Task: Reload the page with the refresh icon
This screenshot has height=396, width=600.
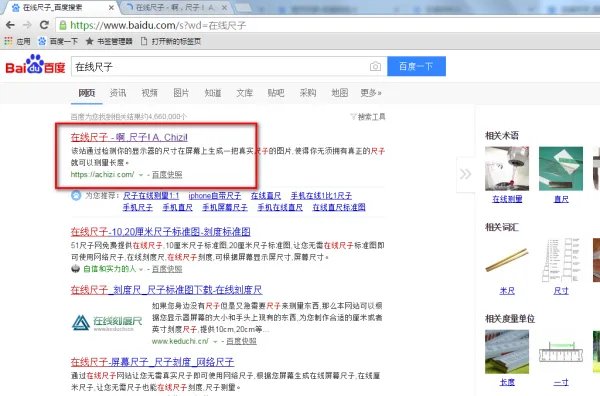Action: (x=44, y=25)
